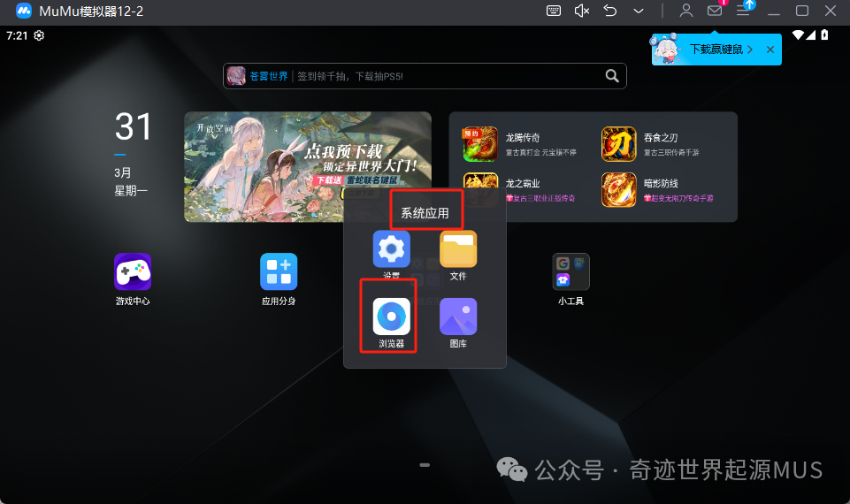Click the 龙腾传奇 game title text
Viewport: 850px width, 504px height.
(523, 138)
